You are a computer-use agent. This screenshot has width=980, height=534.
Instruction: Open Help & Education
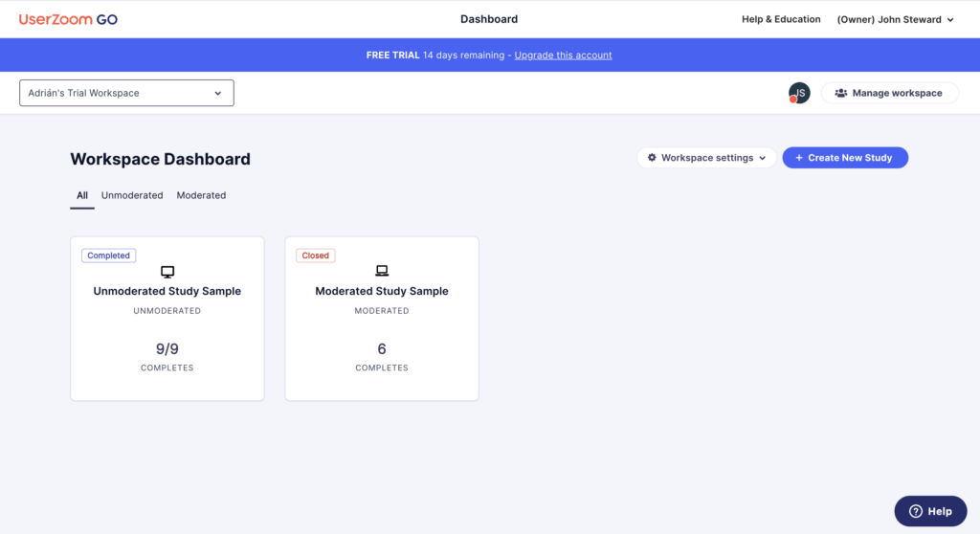click(781, 19)
